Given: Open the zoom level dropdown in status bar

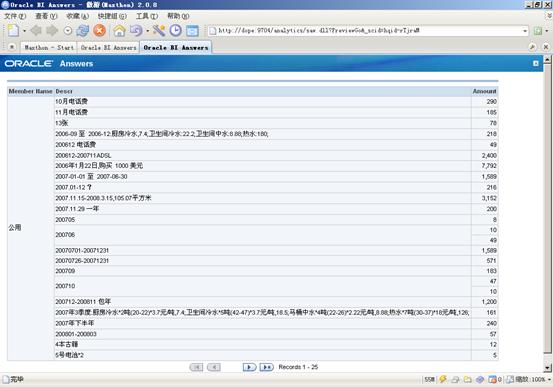Looking at the screenshot, I should (x=549, y=380).
